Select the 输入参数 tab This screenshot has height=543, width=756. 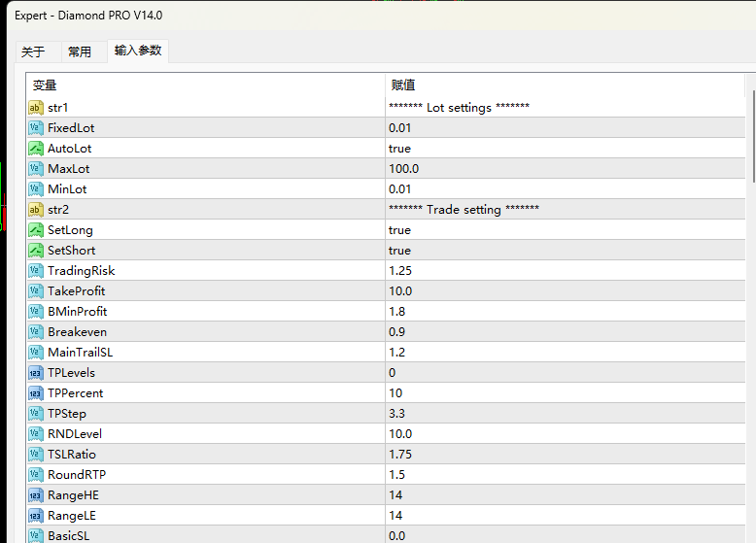(x=138, y=51)
